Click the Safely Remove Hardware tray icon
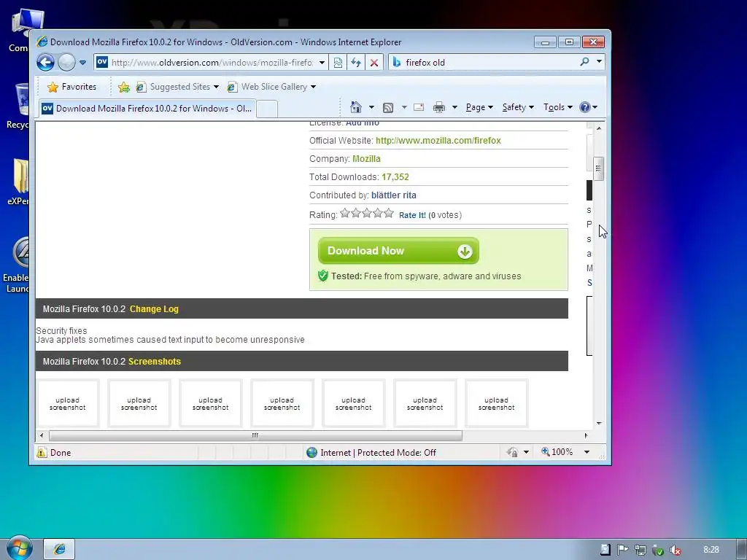747x560 pixels. pyautogui.click(x=657, y=550)
